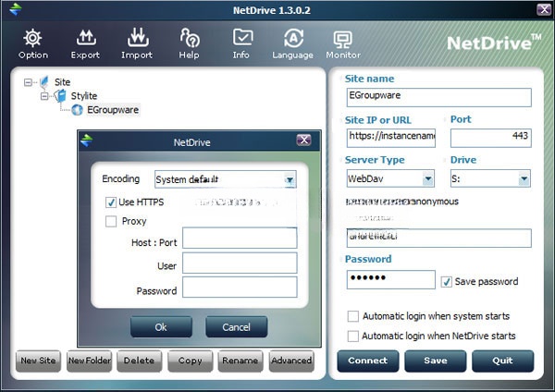Confirm the dialog with Ok
Image resolution: width=555 pixels, height=392 pixels.
coord(161,327)
